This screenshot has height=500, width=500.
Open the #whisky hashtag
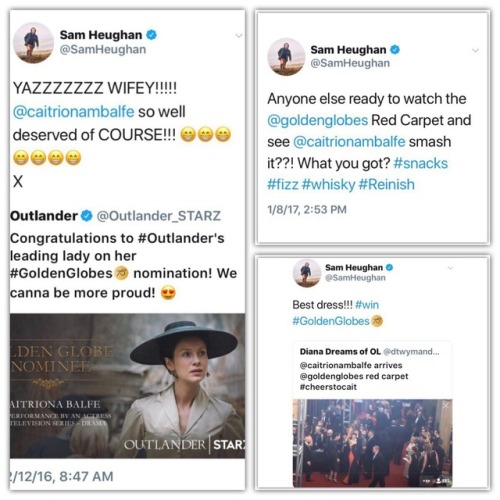(x=328, y=184)
